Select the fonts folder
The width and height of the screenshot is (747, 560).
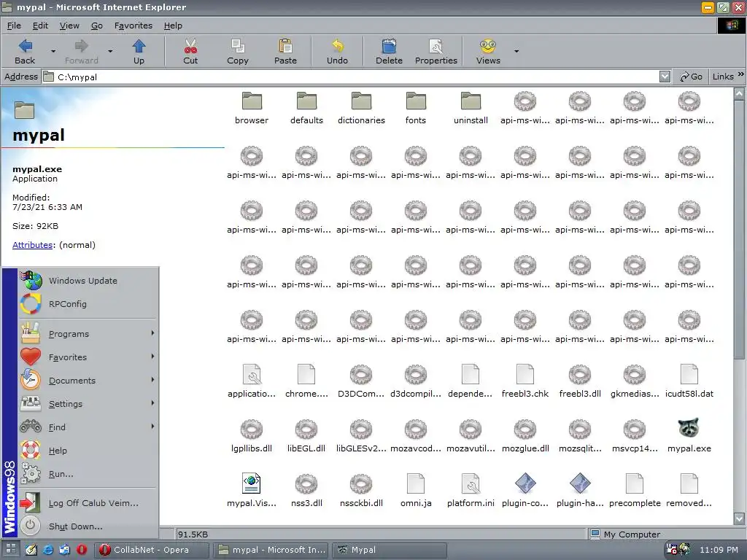pyautogui.click(x=416, y=108)
